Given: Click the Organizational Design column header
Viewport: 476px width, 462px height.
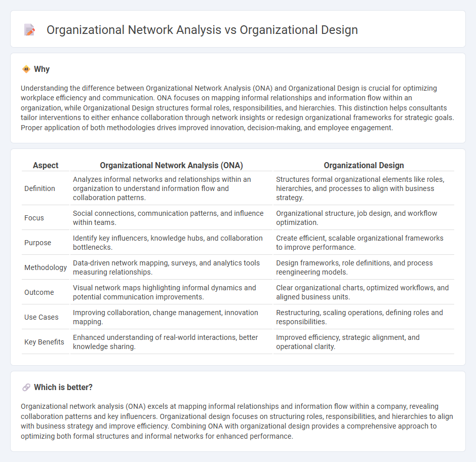Looking at the screenshot, I should 364,165.
